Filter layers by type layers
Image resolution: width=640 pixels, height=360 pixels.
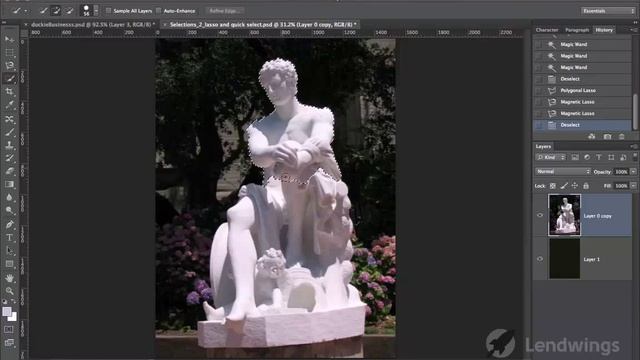599,157
